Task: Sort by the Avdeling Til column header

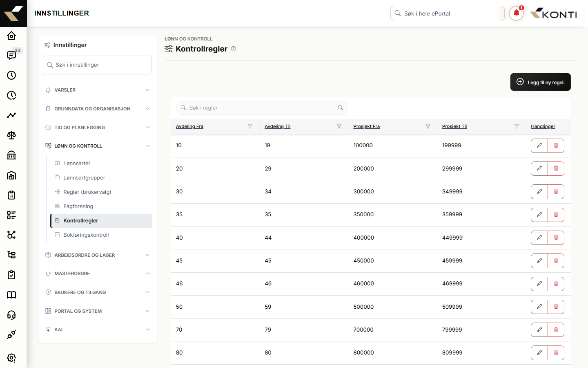Action: [x=278, y=126]
